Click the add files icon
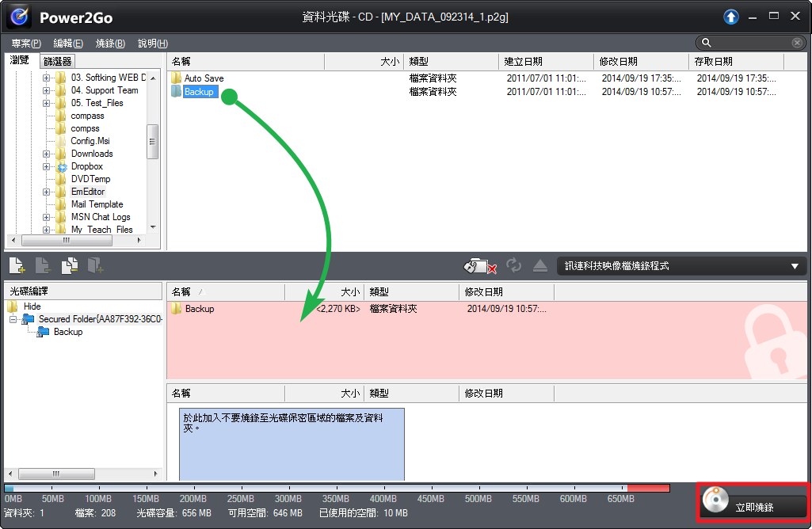 click(x=17, y=266)
